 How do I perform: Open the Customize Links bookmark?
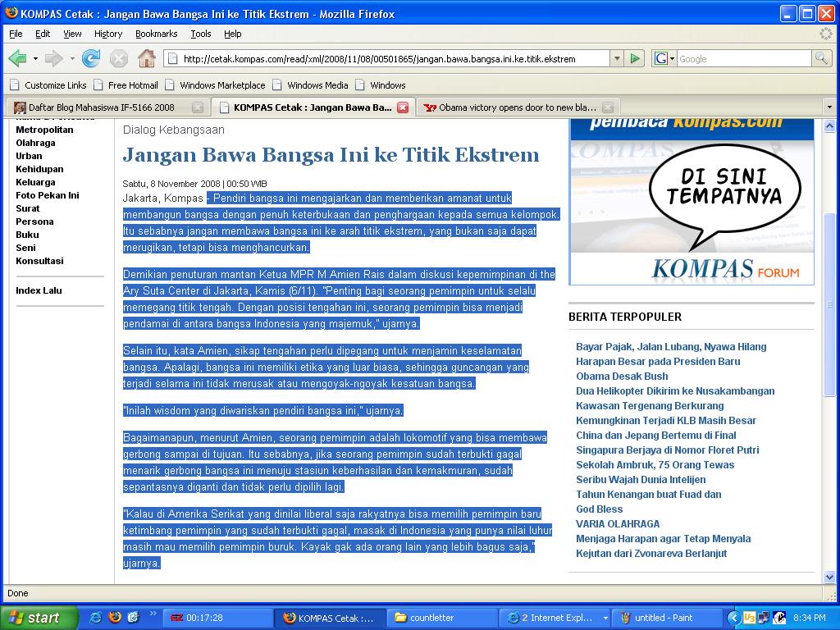48,85
